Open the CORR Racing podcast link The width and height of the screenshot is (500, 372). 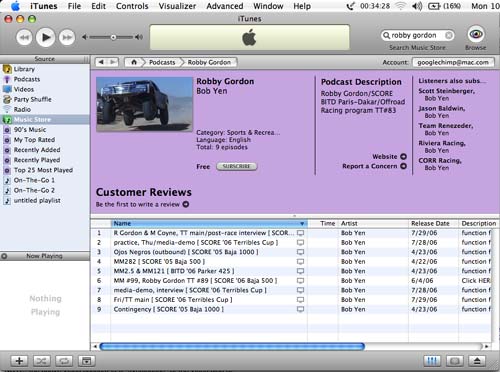click(440, 160)
